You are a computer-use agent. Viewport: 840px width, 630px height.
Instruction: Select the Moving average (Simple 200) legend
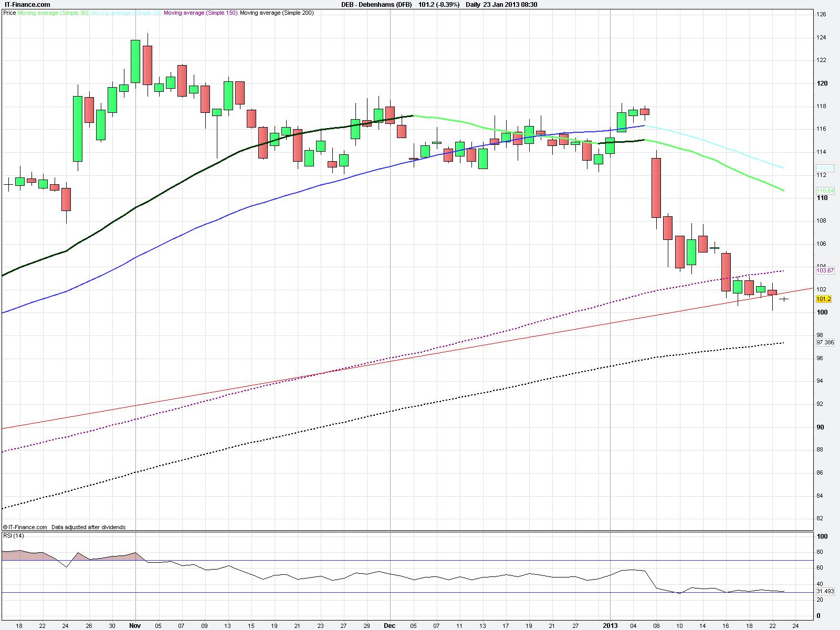point(277,13)
